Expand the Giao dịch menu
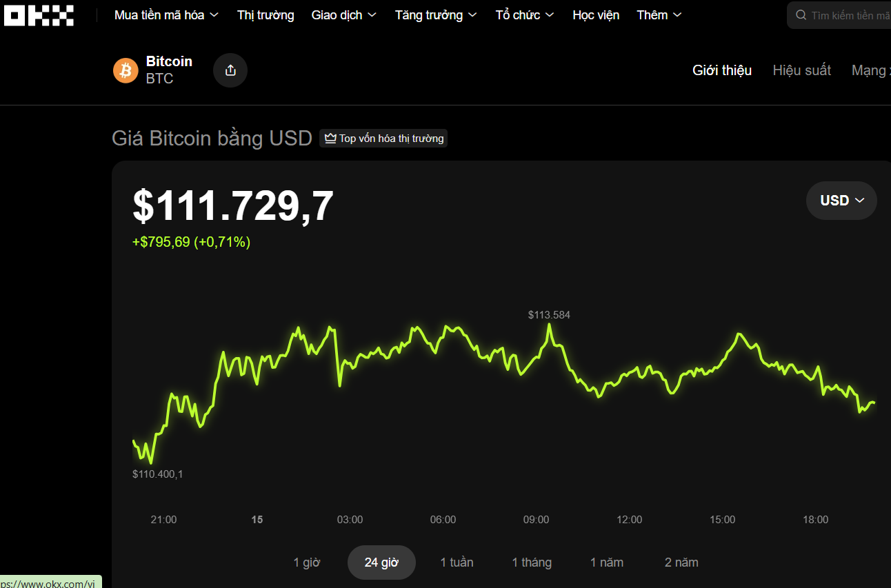 click(344, 15)
